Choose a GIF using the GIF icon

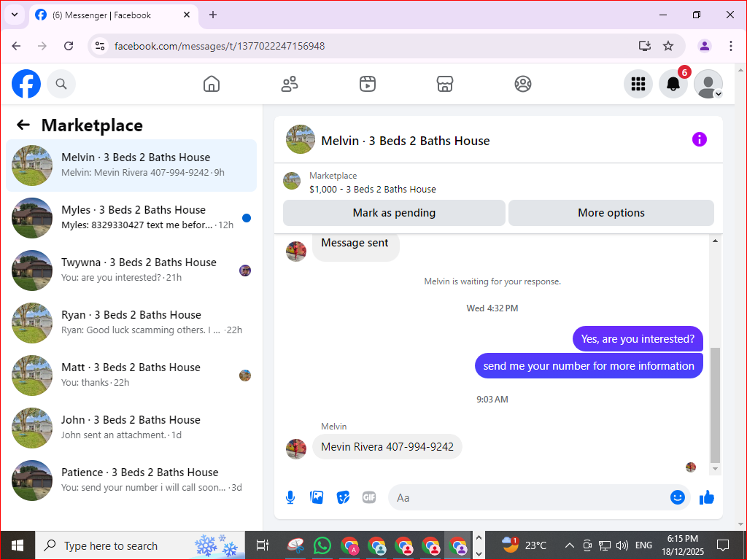[x=369, y=497]
